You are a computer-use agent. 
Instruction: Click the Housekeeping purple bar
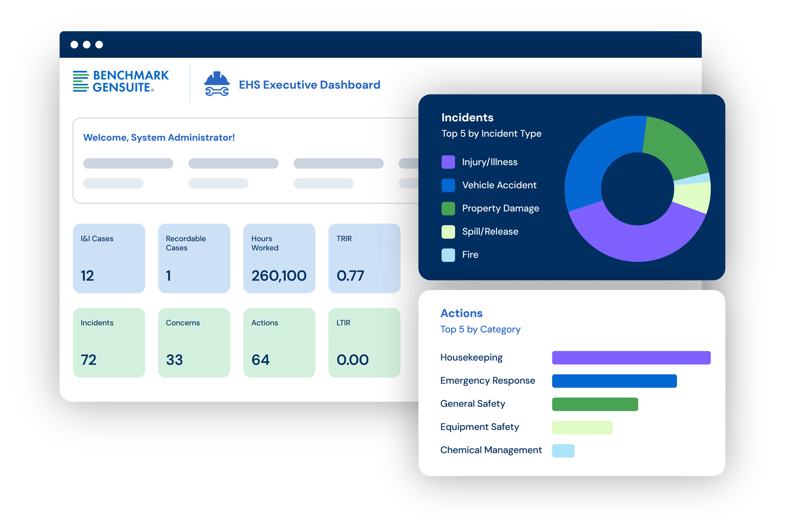tap(631, 357)
